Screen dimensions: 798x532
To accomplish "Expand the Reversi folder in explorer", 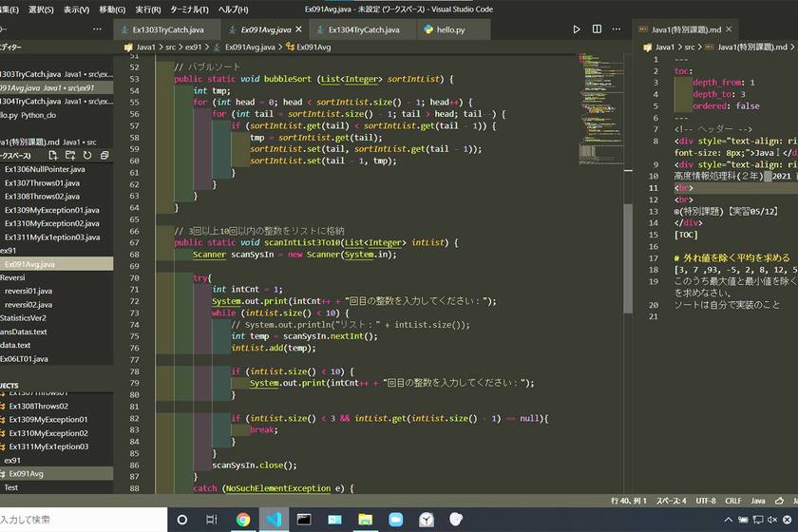I will [x=12, y=277].
